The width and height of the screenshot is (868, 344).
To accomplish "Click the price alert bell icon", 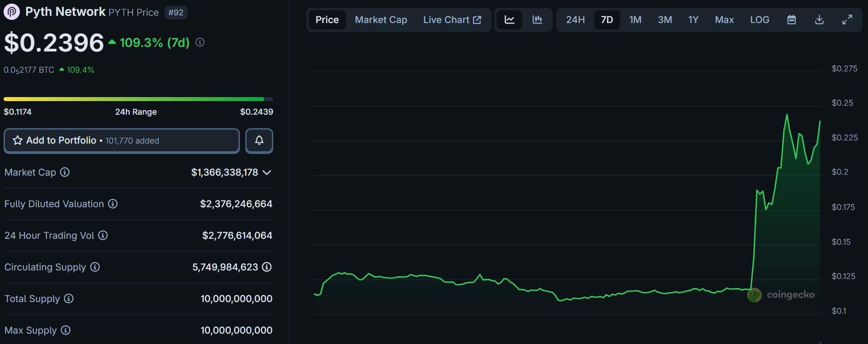I will [259, 140].
